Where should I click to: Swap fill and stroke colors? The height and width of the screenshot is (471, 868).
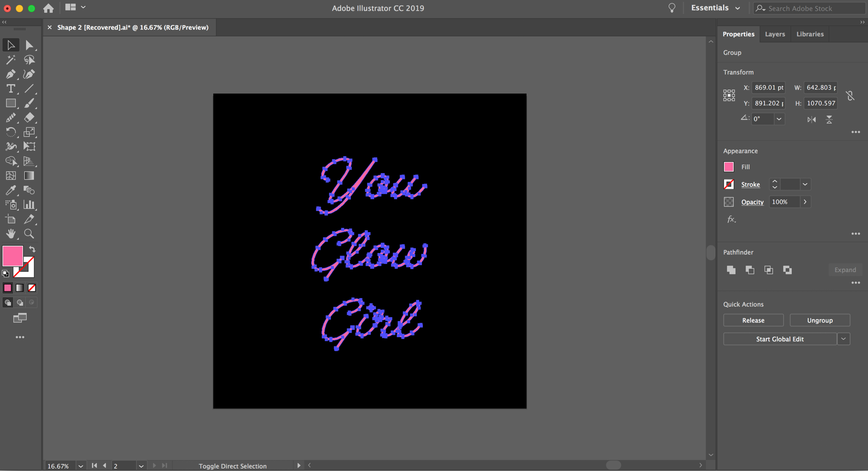[32, 249]
